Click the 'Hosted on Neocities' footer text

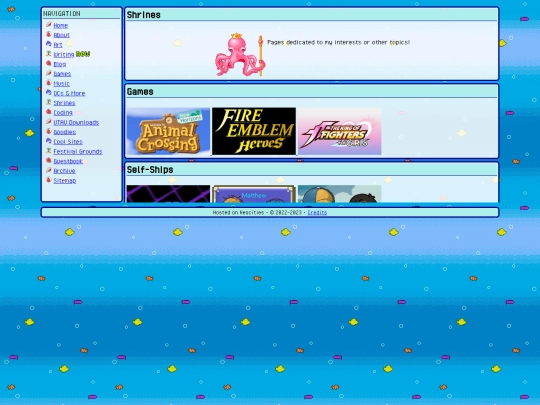tap(238, 212)
